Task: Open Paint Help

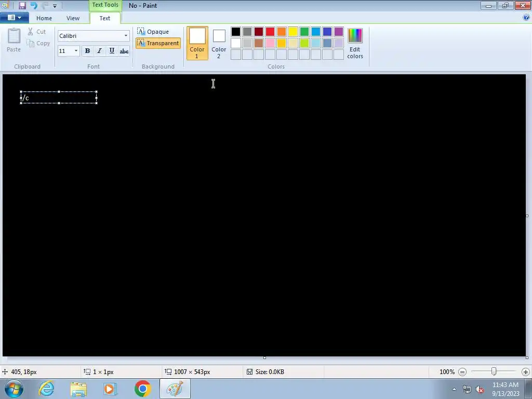Action: tap(526, 18)
